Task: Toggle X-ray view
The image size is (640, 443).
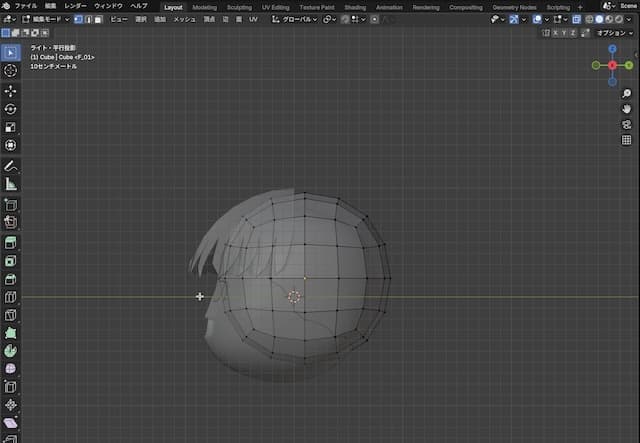Action: coord(579,19)
